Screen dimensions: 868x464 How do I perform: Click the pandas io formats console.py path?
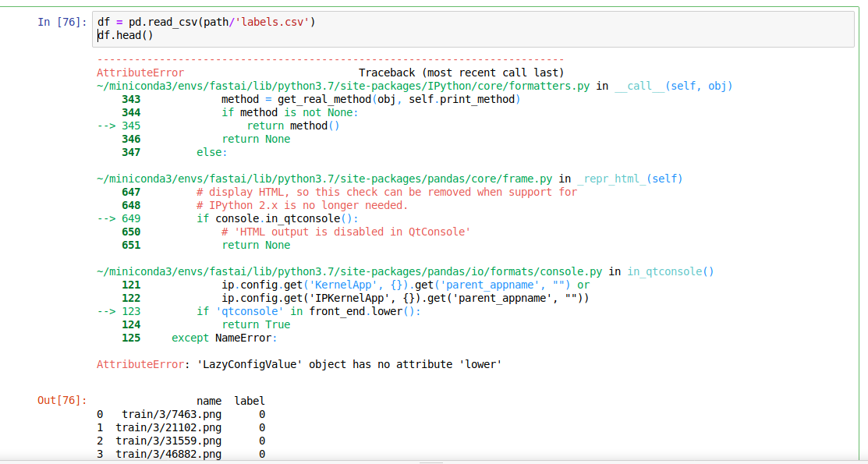pyautogui.click(x=349, y=271)
